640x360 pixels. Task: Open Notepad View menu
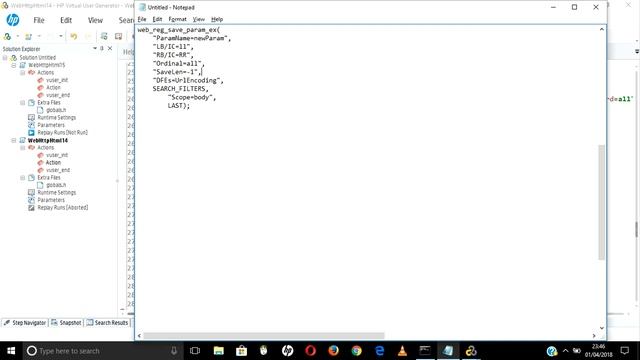(198, 19)
